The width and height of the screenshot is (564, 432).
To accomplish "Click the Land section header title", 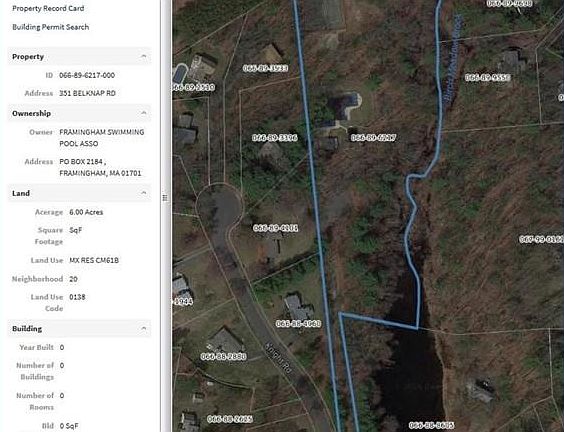I will pyautogui.click(x=21, y=193).
